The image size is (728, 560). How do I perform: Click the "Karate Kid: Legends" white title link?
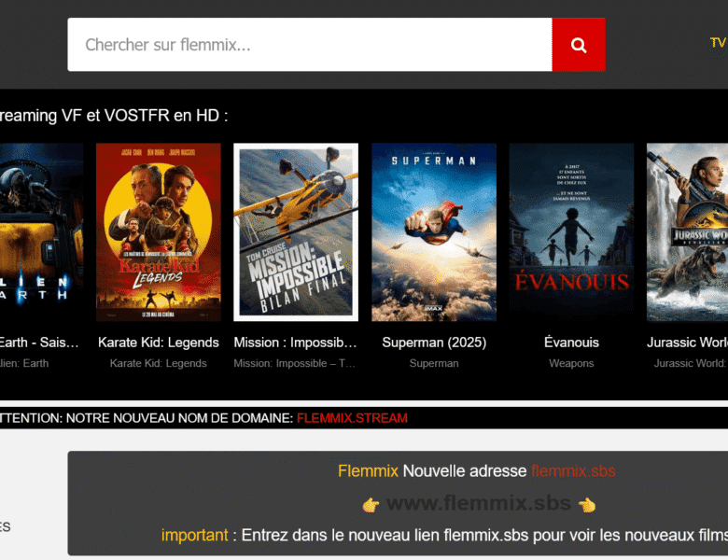[x=159, y=343]
